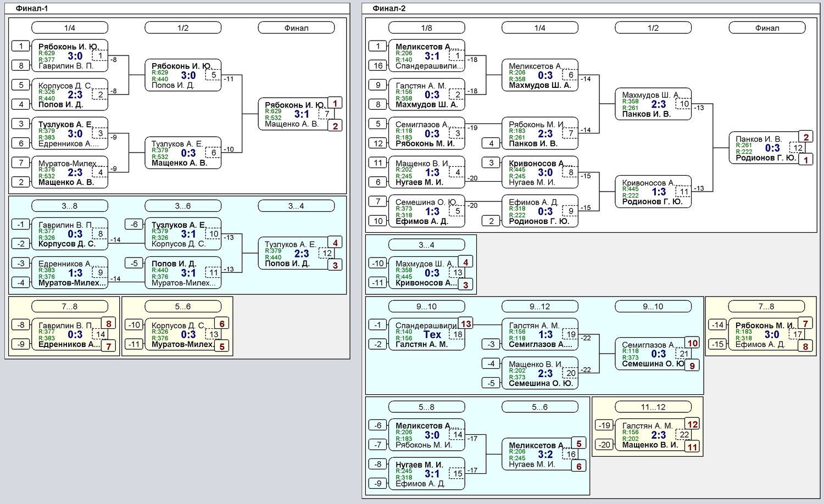The width and height of the screenshot is (824, 504).
Task: Click score 0:3 of Тузлуков–Мащенко А. В. semifinal
Action: tap(188, 153)
